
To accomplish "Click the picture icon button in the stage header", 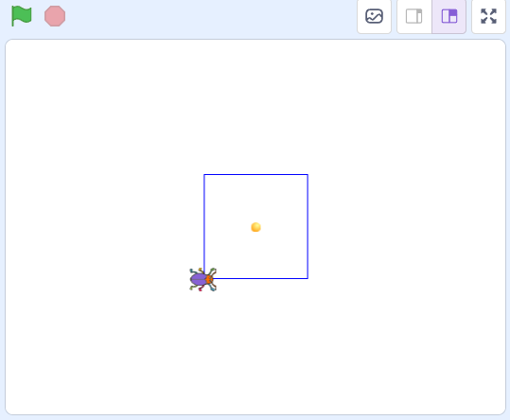I will 374,16.
